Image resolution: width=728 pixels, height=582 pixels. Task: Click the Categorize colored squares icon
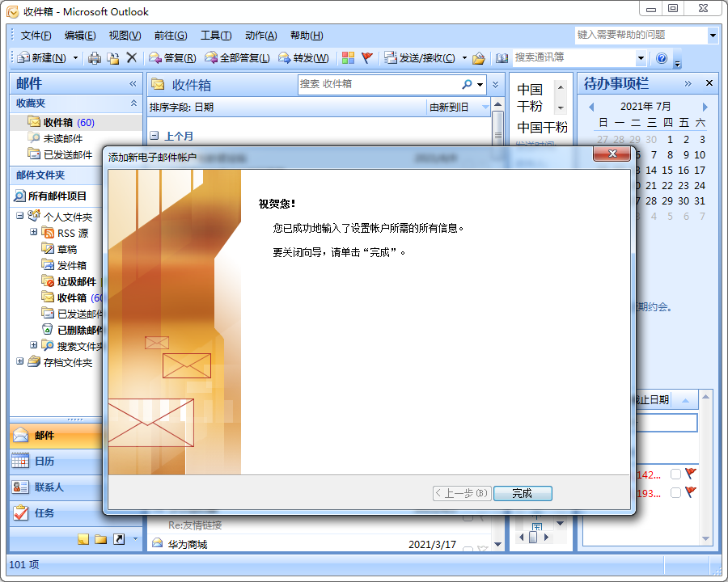(348, 58)
